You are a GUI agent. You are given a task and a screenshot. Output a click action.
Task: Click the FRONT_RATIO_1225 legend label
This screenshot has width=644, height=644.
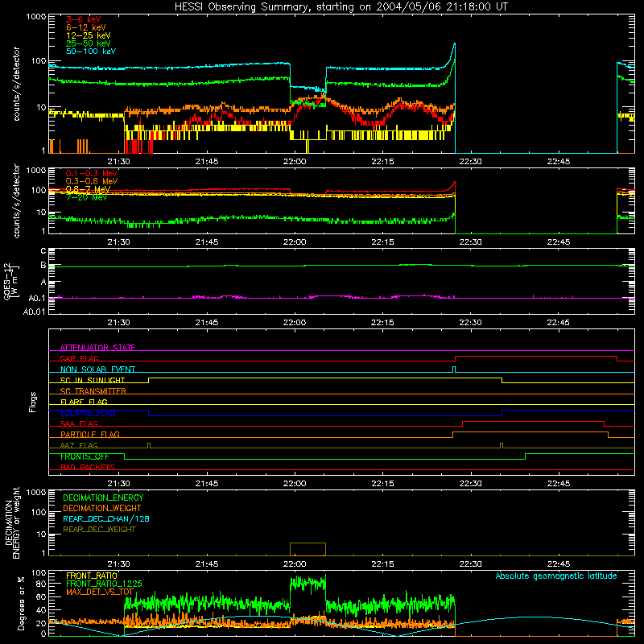pos(104,584)
